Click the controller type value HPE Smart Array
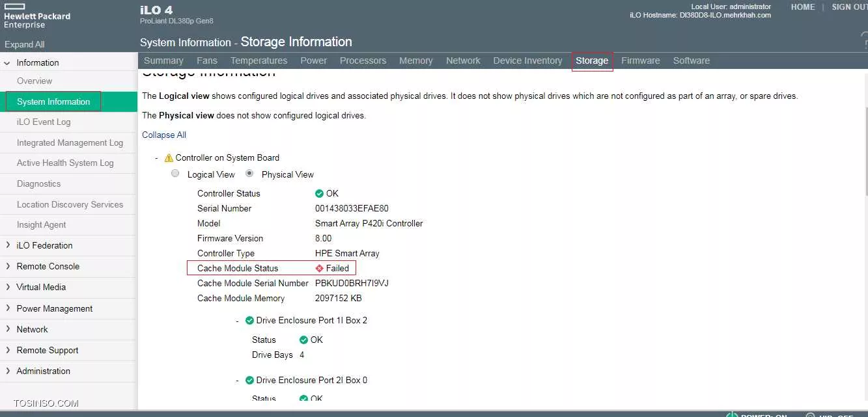868x417 pixels. [x=347, y=253]
